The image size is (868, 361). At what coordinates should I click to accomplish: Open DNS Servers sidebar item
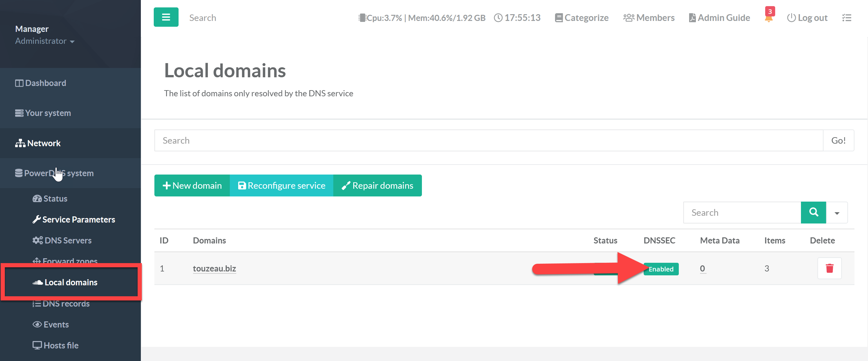tap(68, 240)
